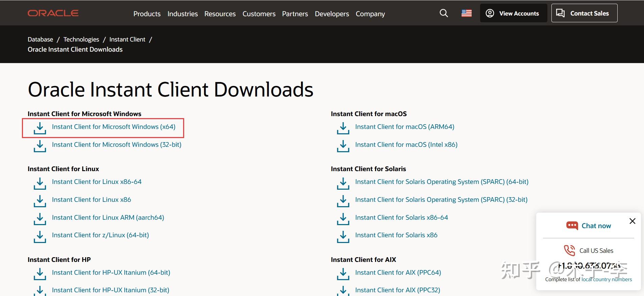Open Instant Client for Microsoft Windows (32-bit) link
Viewport: 644px width, 296px height.
(x=117, y=144)
